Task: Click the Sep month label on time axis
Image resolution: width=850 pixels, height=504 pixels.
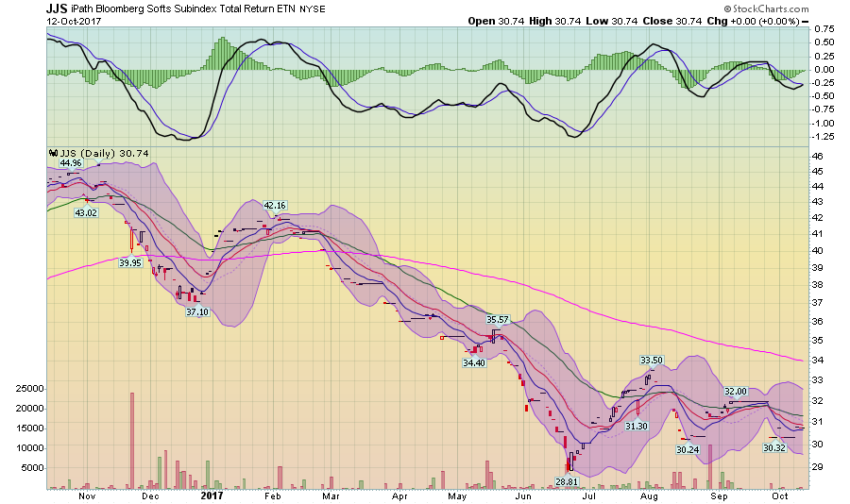Action: click(x=719, y=496)
